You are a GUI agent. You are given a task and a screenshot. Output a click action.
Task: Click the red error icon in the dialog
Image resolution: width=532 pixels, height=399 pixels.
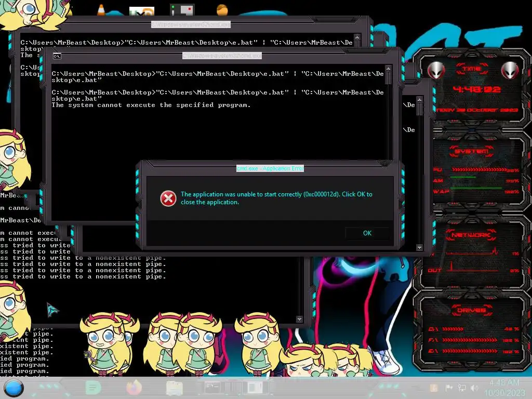pos(168,198)
